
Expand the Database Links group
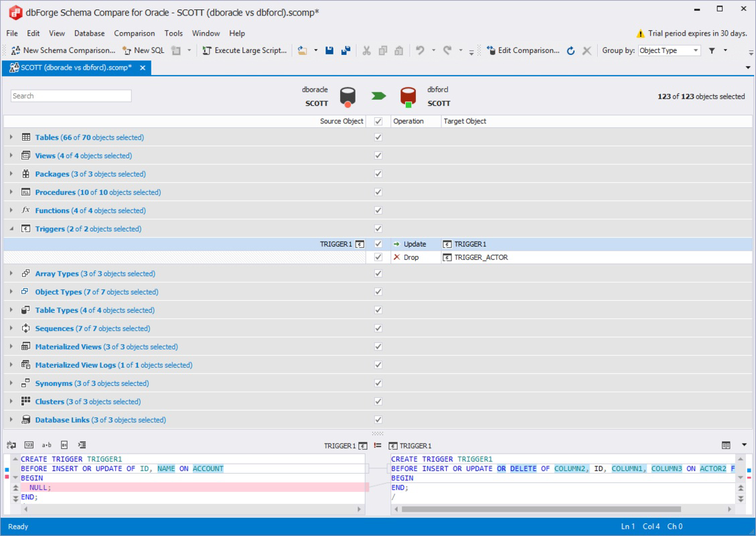tap(11, 419)
